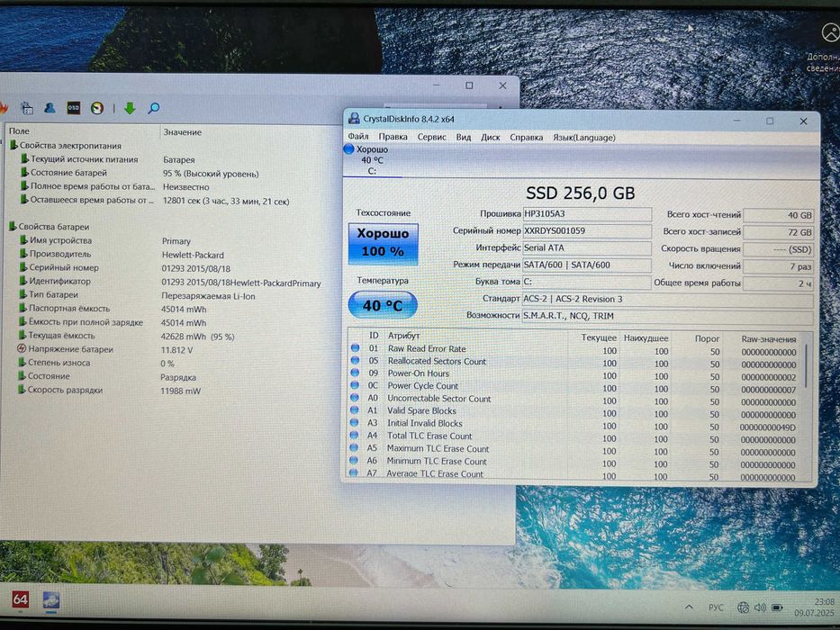Click the status orb for Minimum TLC Erase Count
Image resolution: width=840 pixels, height=630 pixels.
(x=354, y=460)
